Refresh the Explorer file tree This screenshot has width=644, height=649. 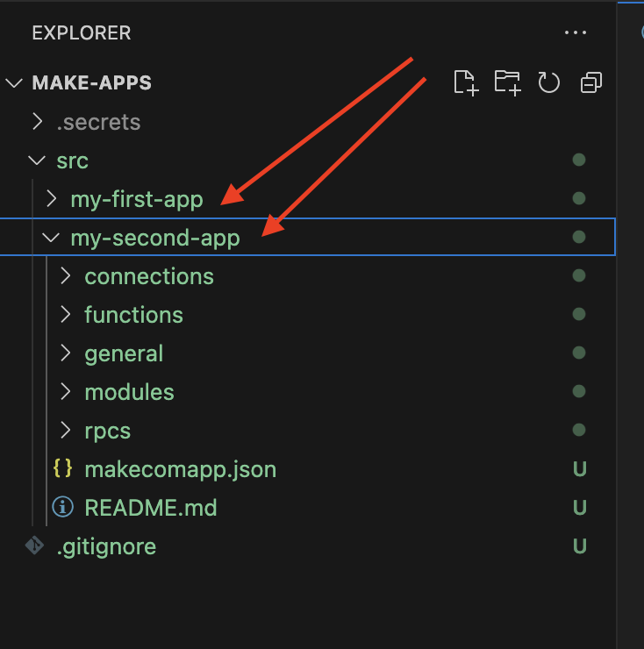(548, 82)
